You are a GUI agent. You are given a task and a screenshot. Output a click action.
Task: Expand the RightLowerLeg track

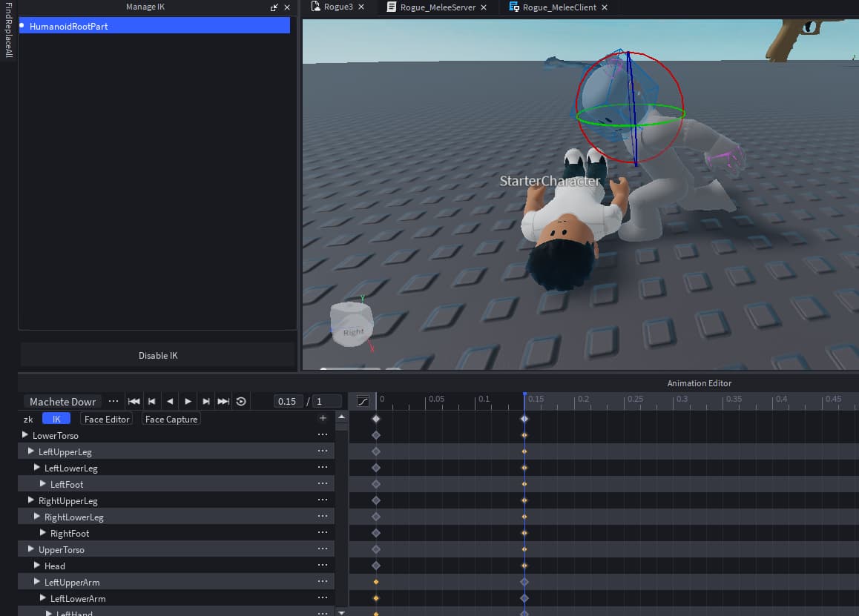[36, 517]
